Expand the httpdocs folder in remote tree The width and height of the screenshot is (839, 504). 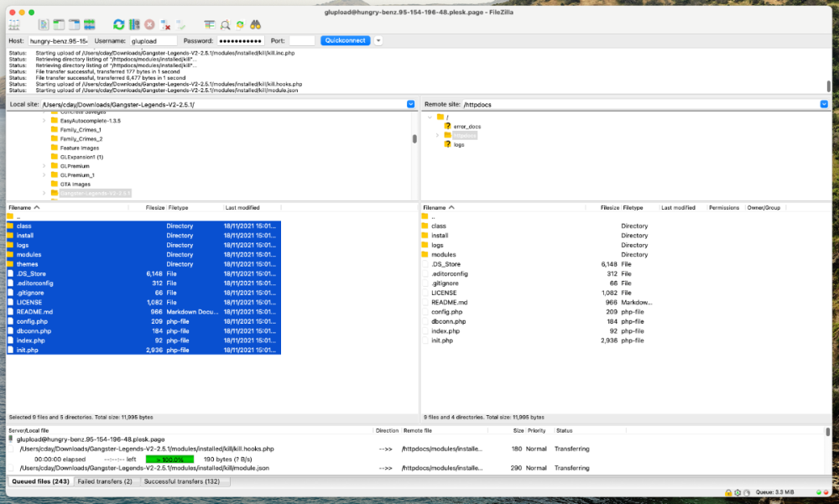pos(437,135)
